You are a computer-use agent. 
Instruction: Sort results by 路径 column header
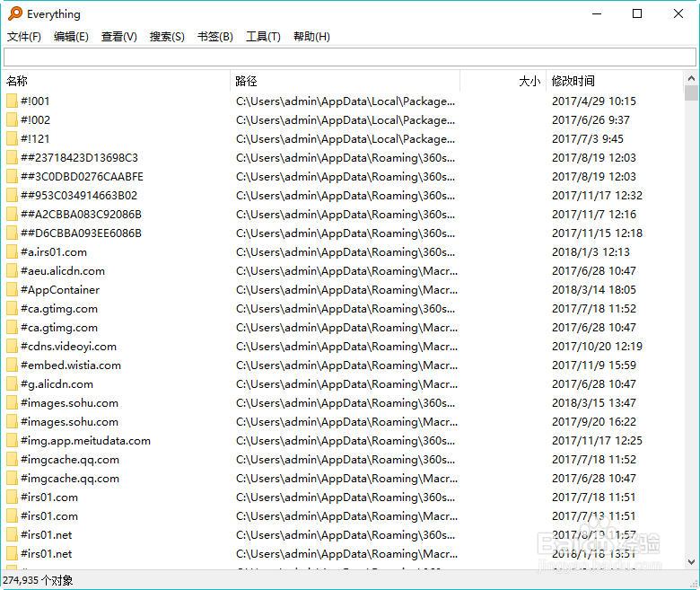(x=346, y=81)
